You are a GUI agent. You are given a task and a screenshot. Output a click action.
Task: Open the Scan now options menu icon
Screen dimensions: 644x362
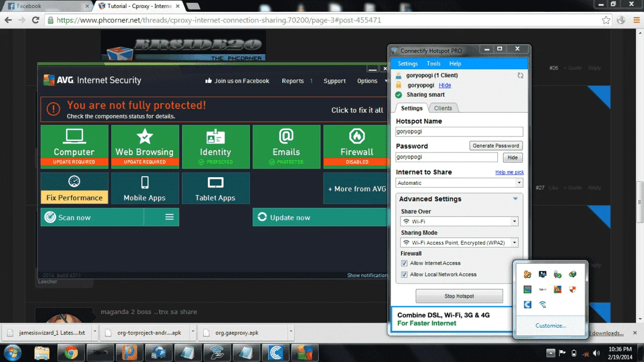coord(169,217)
